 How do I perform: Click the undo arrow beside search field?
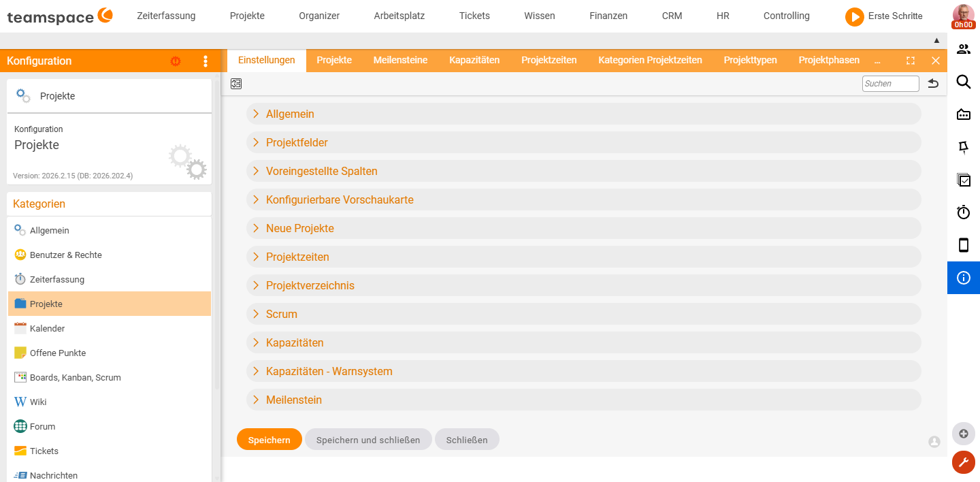[933, 84]
